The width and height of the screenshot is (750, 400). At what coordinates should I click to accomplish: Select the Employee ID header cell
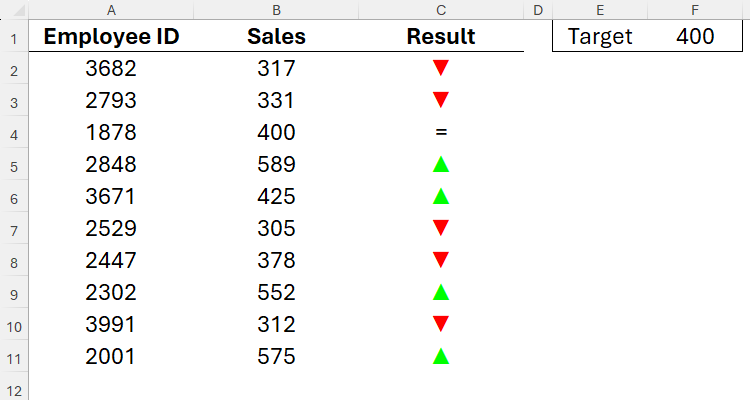coord(110,37)
